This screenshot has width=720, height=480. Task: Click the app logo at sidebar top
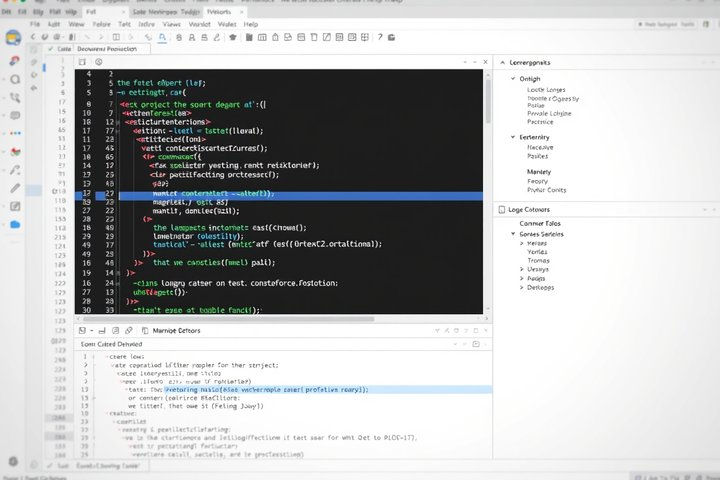point(13,38)
